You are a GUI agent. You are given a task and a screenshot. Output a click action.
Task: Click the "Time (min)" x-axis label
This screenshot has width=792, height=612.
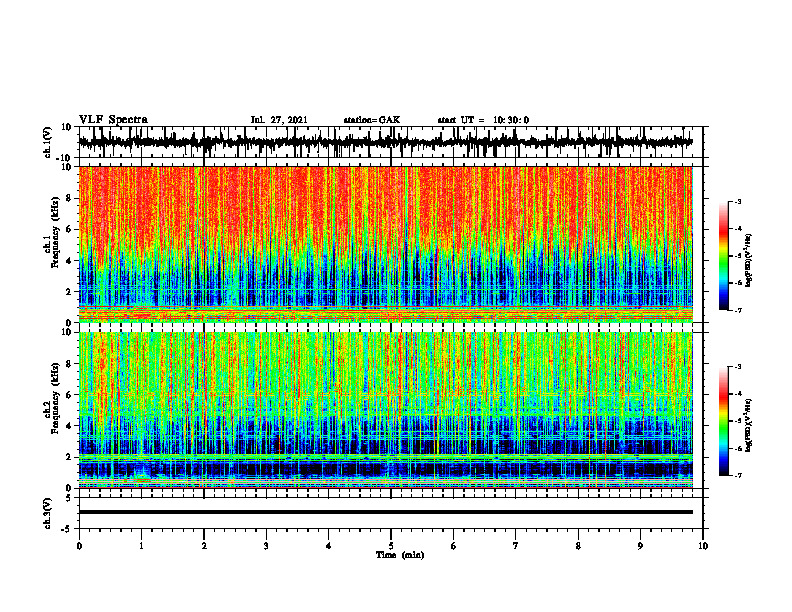400,555
